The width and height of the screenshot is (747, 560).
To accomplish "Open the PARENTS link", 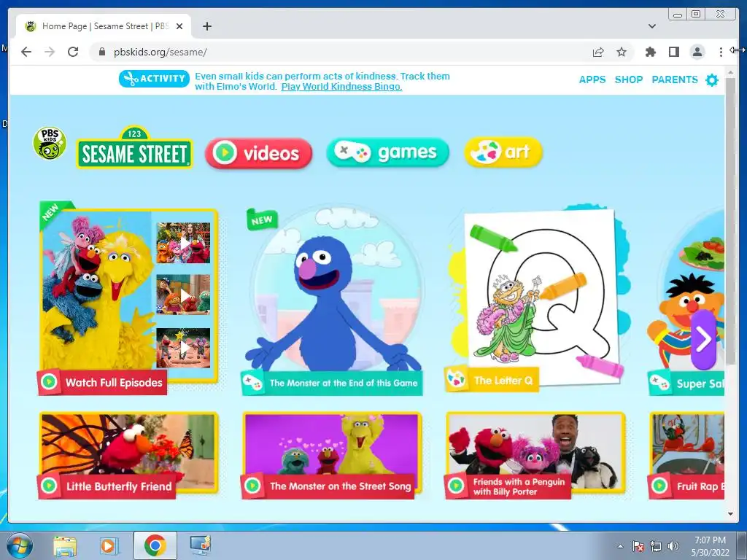I will point(675,79).
